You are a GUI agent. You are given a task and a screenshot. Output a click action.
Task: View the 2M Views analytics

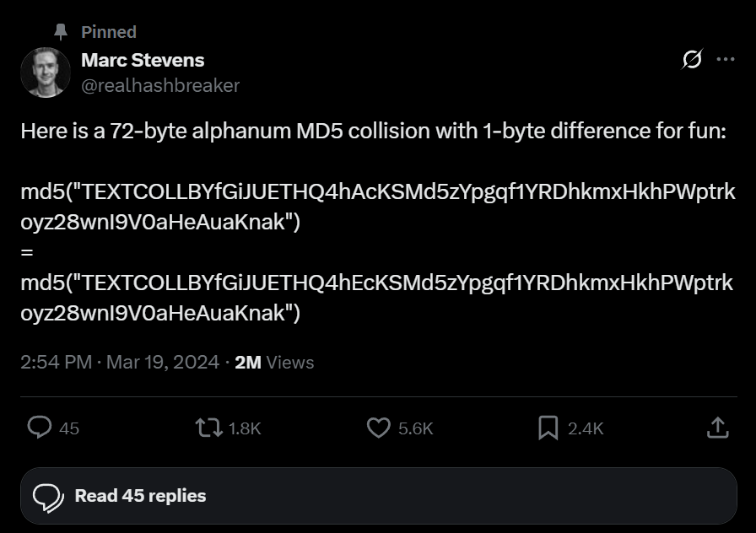[x=274, y=363]
